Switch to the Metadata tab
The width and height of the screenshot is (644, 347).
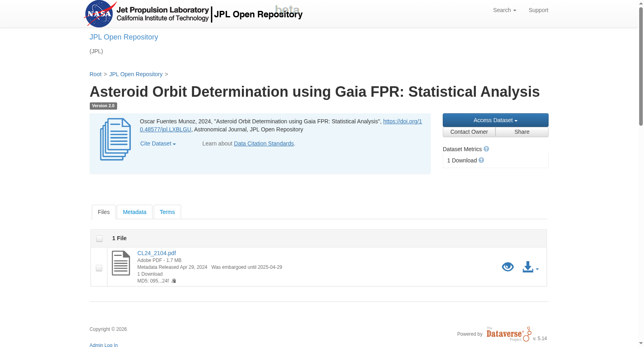[x=134, y=212]
